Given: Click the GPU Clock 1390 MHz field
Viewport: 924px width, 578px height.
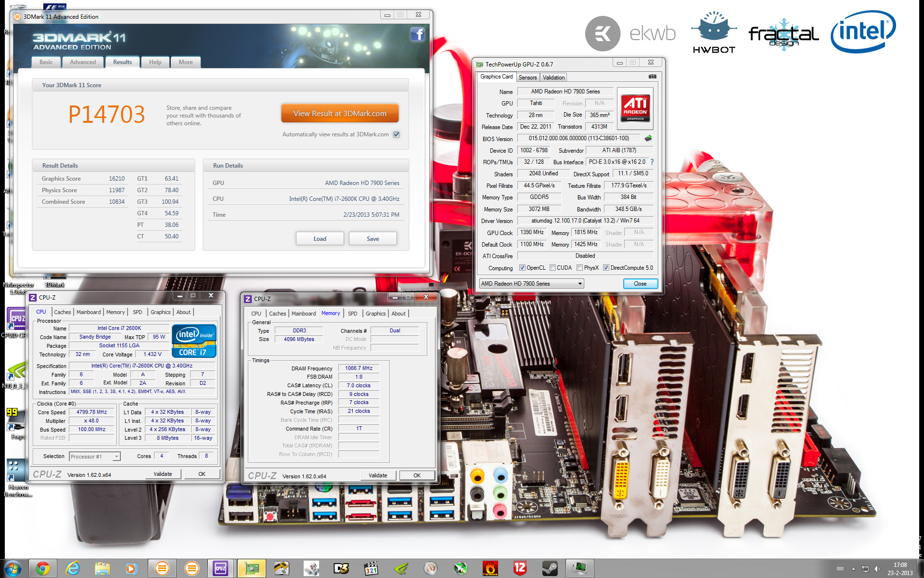Looking at the screenshot, I should pyautogui.click(x=532, y=233).
